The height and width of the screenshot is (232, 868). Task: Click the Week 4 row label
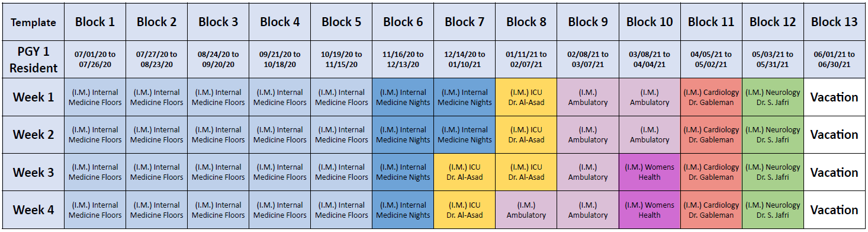[x=34, y=209]
